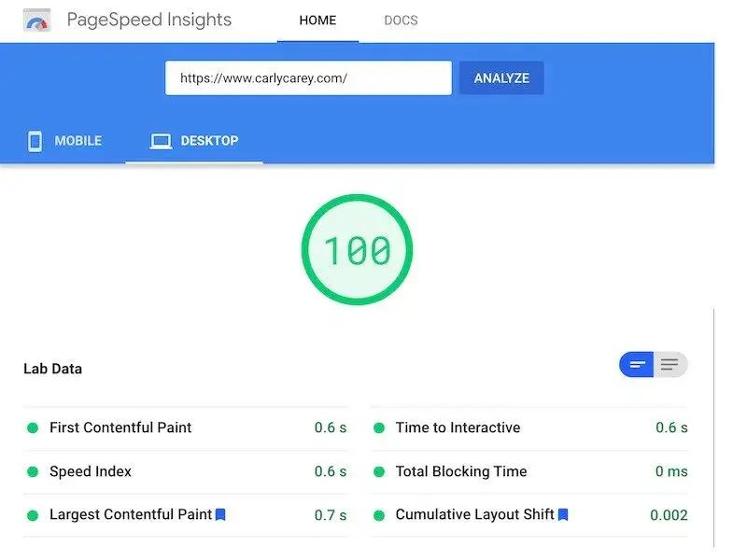The height and width of the screenshot is (560, 747).
Task: Click the bookmark icon beside Cumulative Layout Shift
Action: coord(563,515)
